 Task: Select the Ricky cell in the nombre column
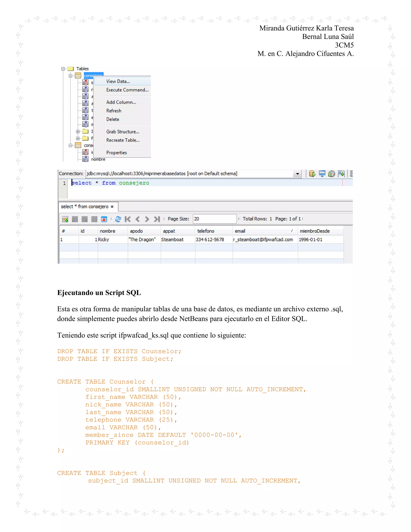[113, 240]
